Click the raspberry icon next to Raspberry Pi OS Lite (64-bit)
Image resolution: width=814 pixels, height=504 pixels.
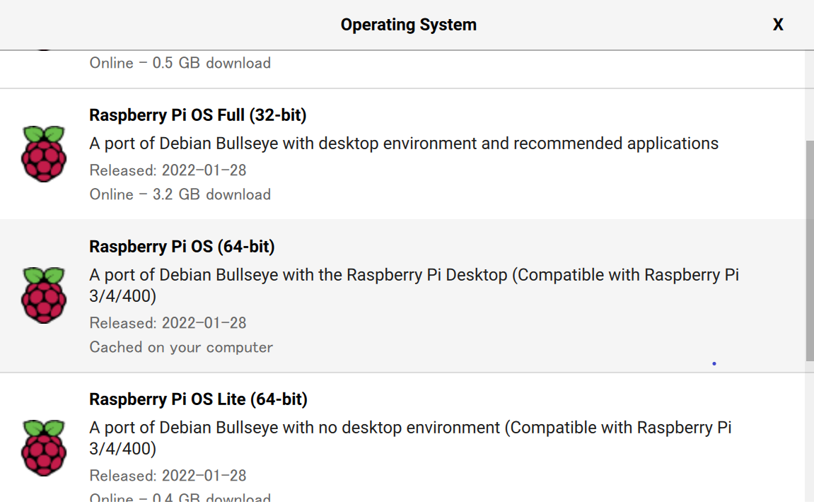pyautogui.click(x=44, y=447)
